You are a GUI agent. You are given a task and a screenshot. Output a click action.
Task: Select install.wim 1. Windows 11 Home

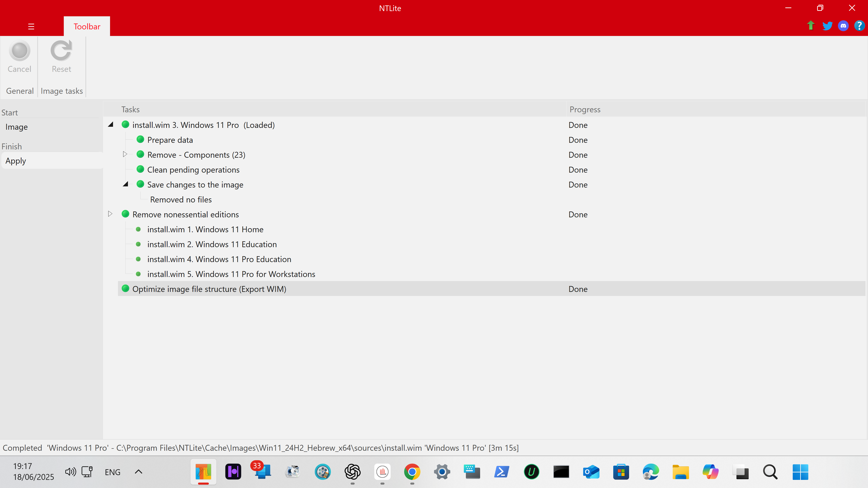click(x=205, y=229)
